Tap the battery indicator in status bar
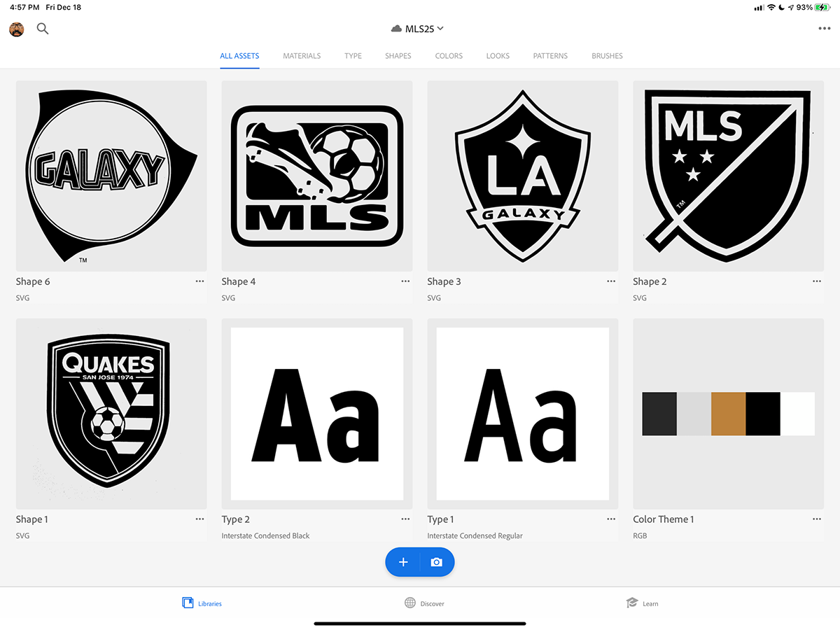The image size is (840, 630). [x=822, y=7]
